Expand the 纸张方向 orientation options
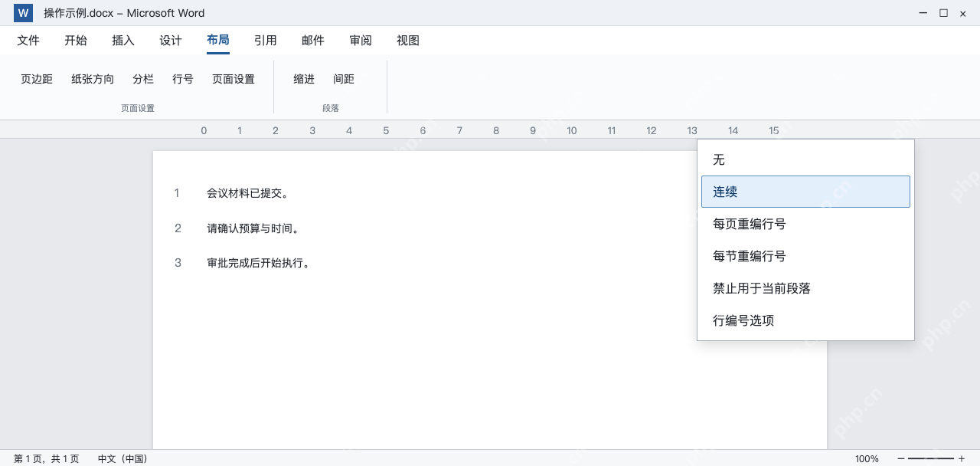 click(93, 79)
